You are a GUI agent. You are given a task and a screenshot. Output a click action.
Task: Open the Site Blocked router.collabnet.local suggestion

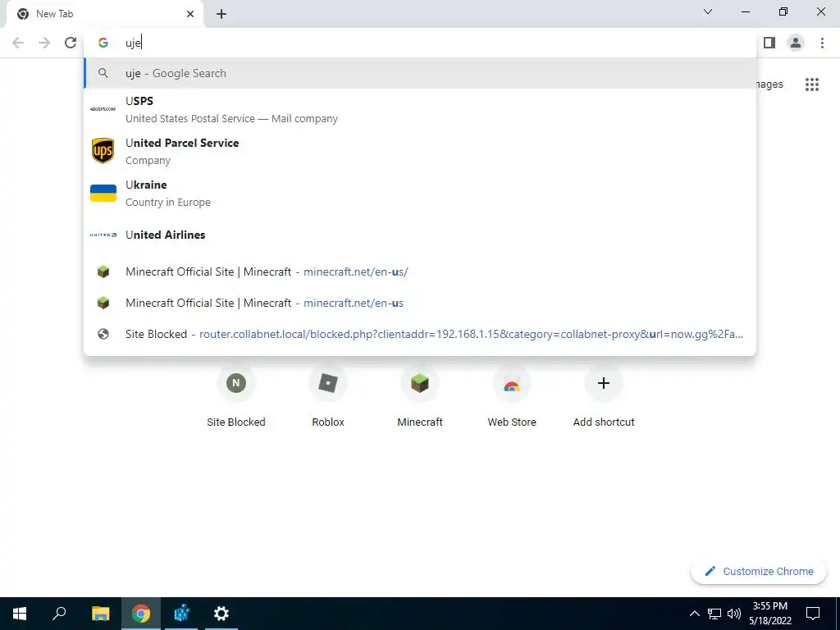[x=420, y=334]
